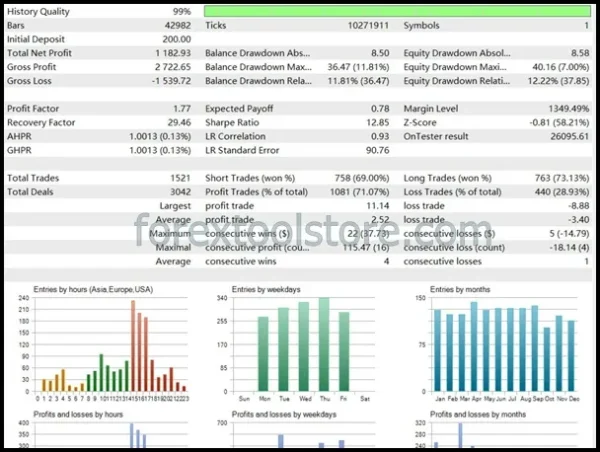Click the Apr bar in months chart
This screenshot has height=452, width=600.
[x=474, y=347]
